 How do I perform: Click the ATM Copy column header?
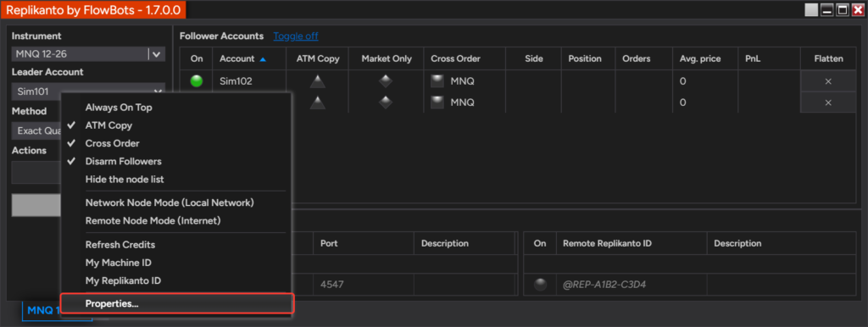coord(318,58)
